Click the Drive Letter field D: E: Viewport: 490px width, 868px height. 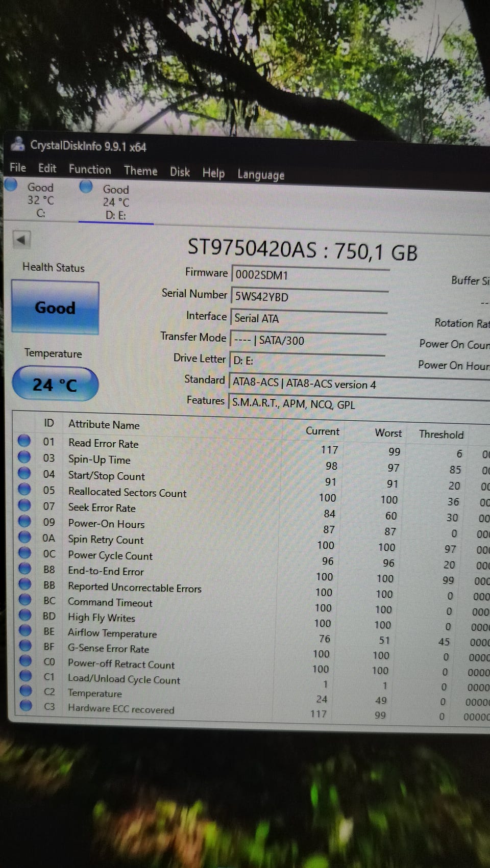[307, 361]
